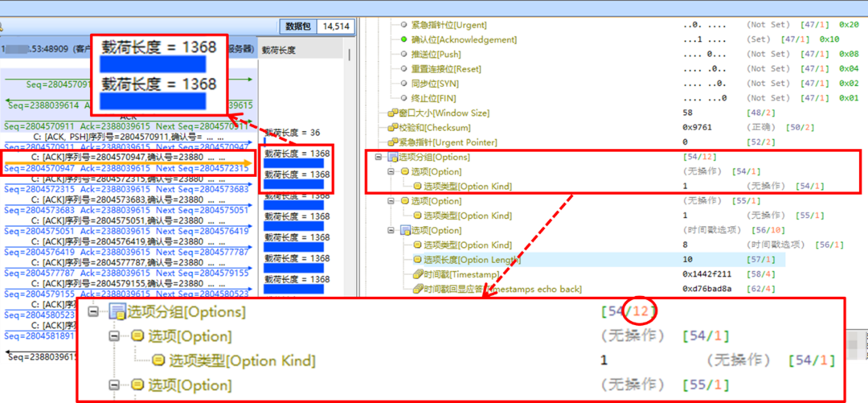The image size is (868, 403).
Task: Collapse the 选项[Option] node at 54/1
Action: (391, 172)
